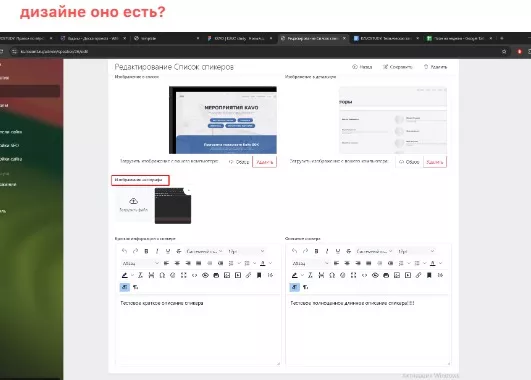
Task: Toggle underline in the left editor
Action: [x=168, y=251]
